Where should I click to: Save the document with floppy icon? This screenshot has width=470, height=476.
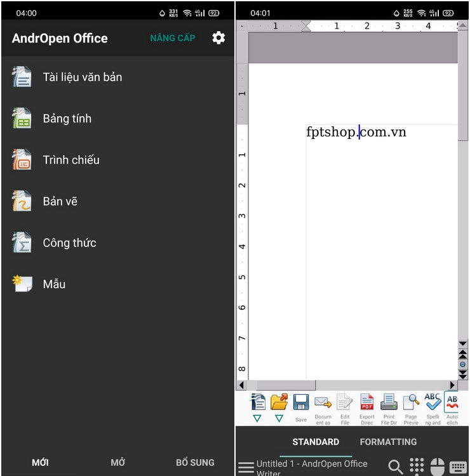pos(301,402)
